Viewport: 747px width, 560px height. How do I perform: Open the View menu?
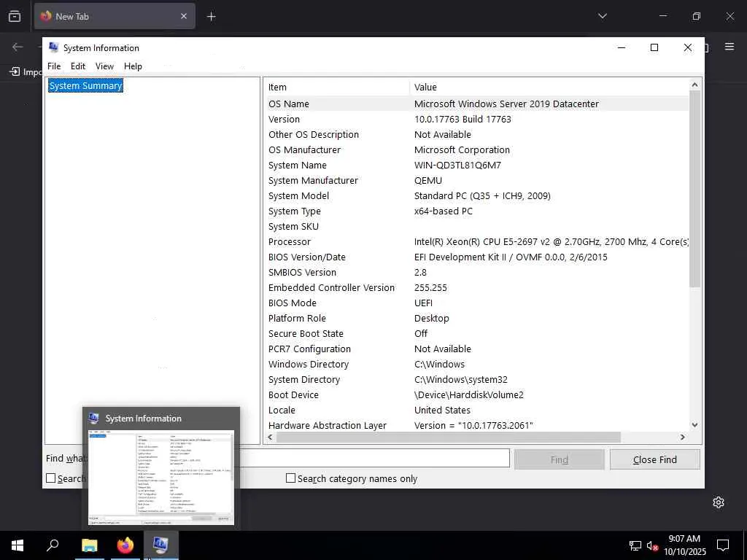[x=104, y=66]
